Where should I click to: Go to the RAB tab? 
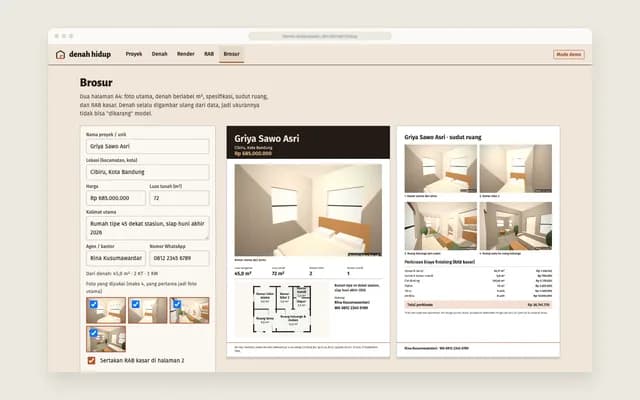click(x=209, y=54)
